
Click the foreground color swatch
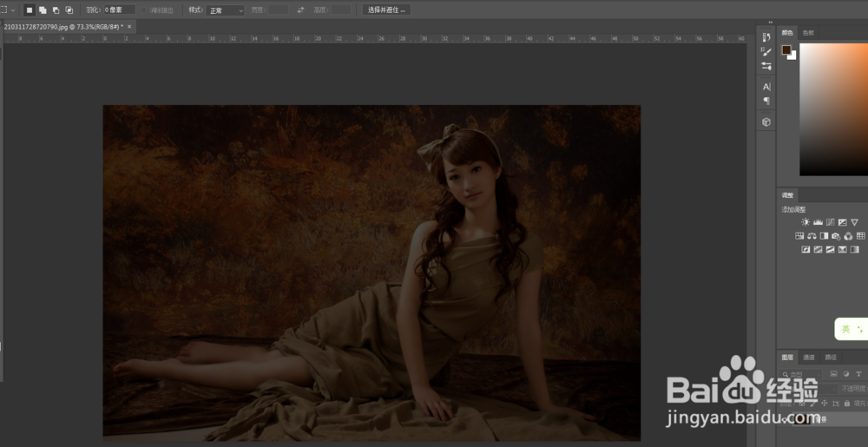click(786, 50)
